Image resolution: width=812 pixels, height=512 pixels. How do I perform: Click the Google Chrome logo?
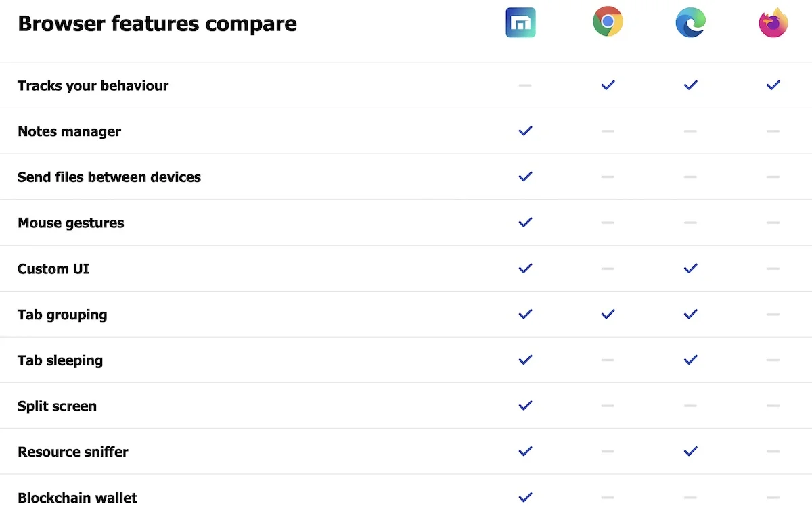[608, 22]
